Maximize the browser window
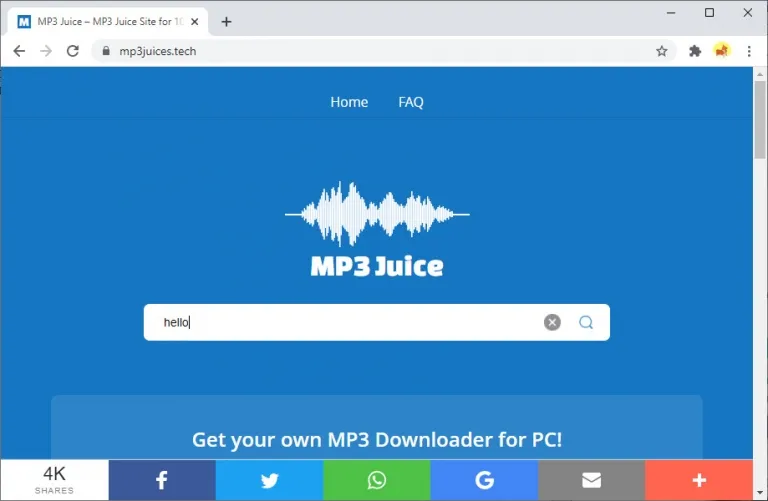This screenshot has height=501, width=768. (709, 13)
